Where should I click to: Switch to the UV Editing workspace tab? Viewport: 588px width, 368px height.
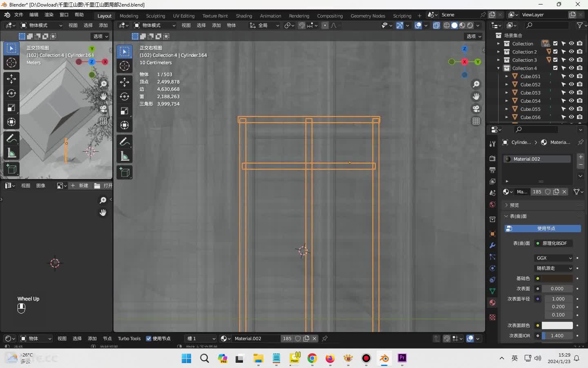pyautogui.click(x=184, y=16)
